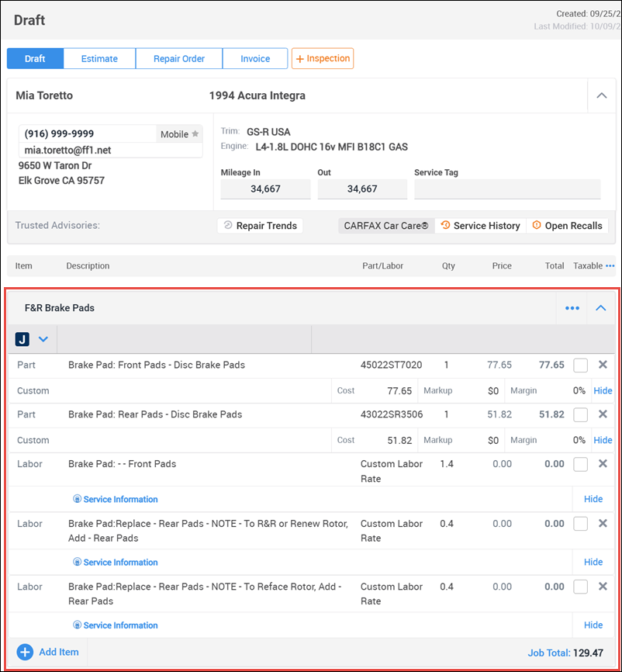
Task: Click the Mileage Out field
Action: 362,189
